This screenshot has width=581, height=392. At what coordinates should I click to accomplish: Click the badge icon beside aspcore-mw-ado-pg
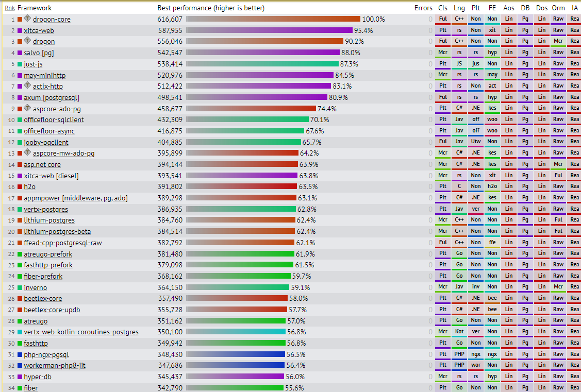pos(27,152)
